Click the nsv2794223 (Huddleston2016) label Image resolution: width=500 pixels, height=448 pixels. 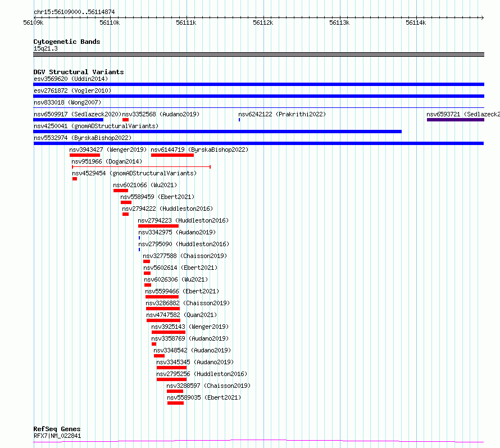183,220
